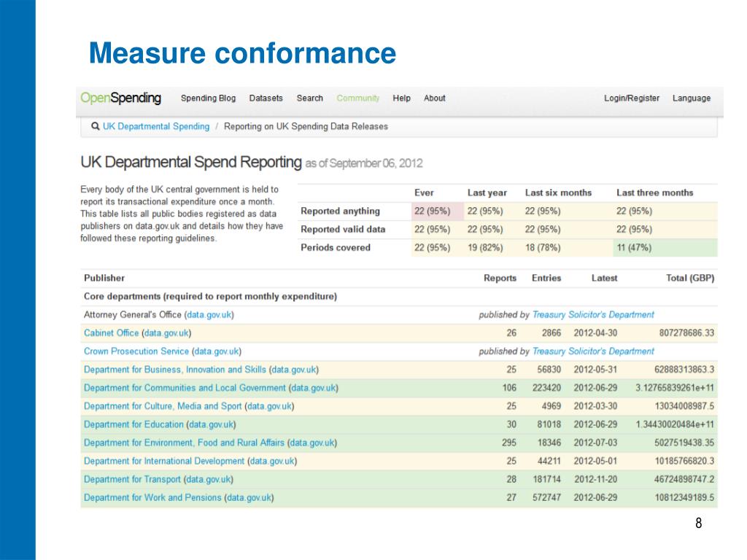Click the slide number 8
The image size is (747, 560).
pyautogui.click(x=698, y=524)
